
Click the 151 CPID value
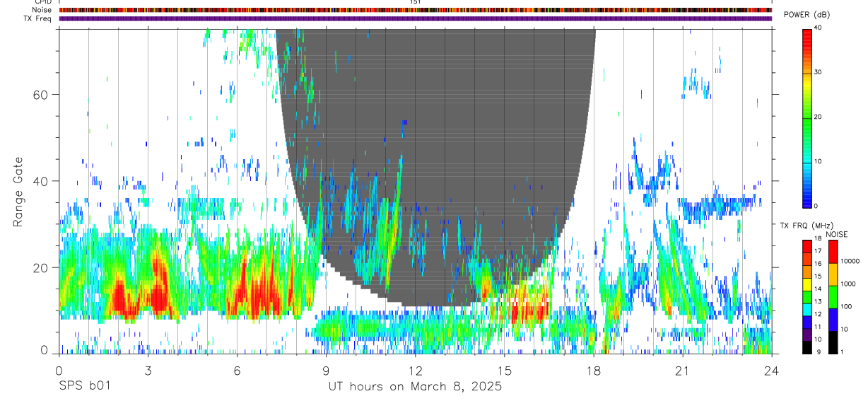click(415, 2)
